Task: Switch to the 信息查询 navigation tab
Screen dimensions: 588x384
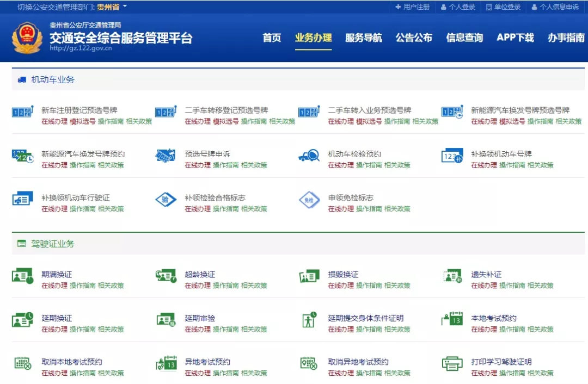Action: tap(464, 38)
